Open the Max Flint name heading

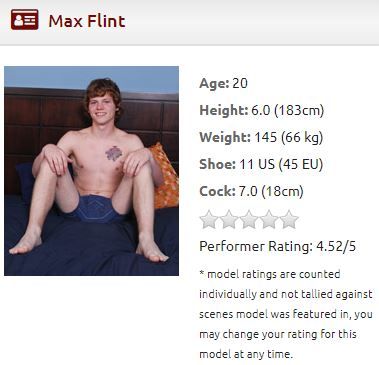tap(87, 21)
